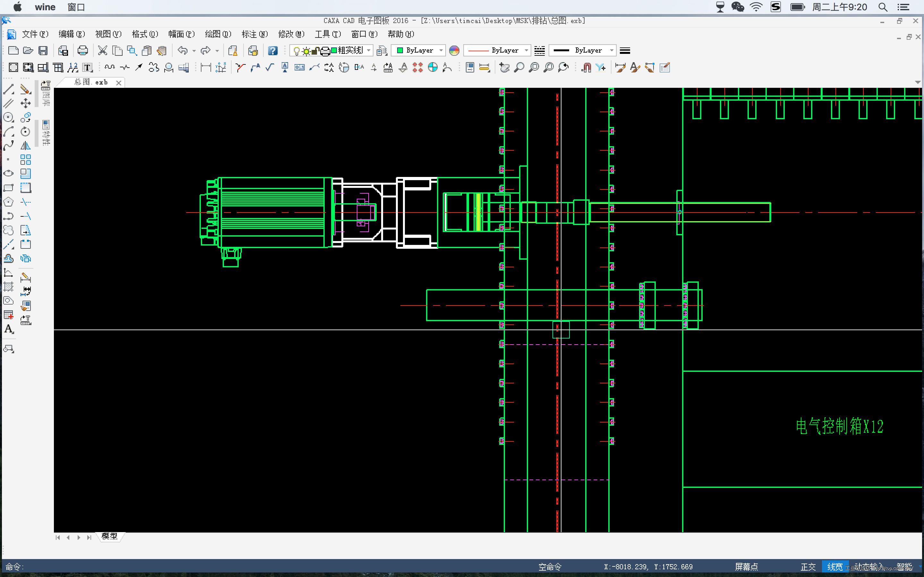Open the 绘图 menu
924x577 pixels.
coord(218,34)
